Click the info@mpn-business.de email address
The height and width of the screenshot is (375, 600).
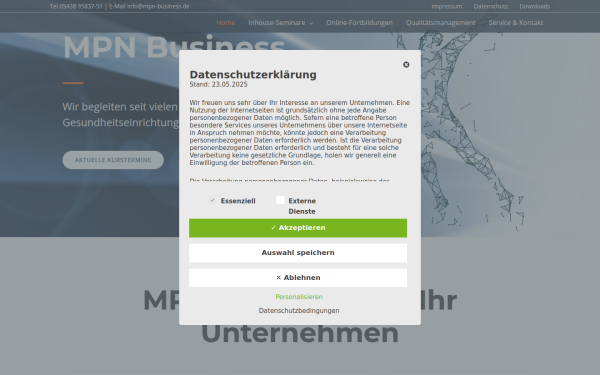[158, 6]
